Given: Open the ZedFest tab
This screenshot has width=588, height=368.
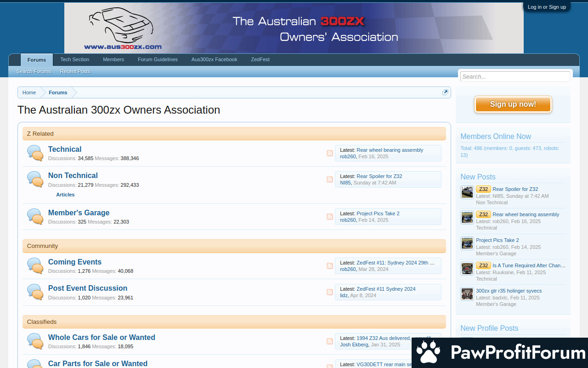Looking at the screenshot, I should pyautogui.click(x=260, y=59).
